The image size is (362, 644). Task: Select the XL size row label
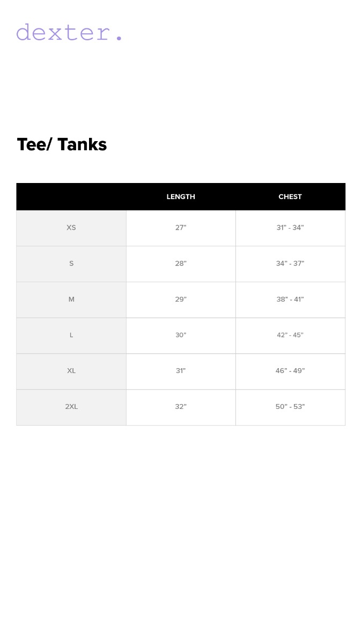(71, 371)
